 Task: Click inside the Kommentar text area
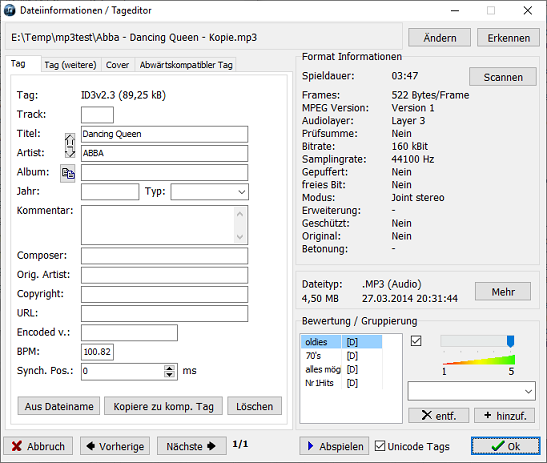(x=158, y=225)
